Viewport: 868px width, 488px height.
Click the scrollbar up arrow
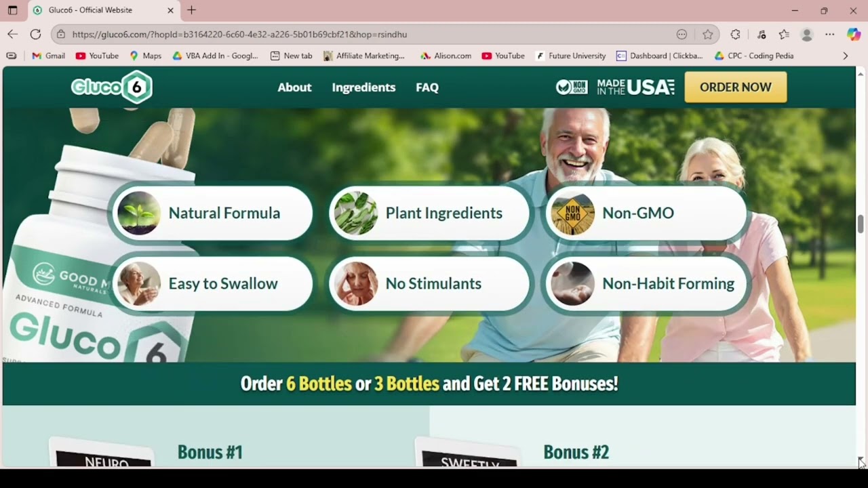coord(861,73)
